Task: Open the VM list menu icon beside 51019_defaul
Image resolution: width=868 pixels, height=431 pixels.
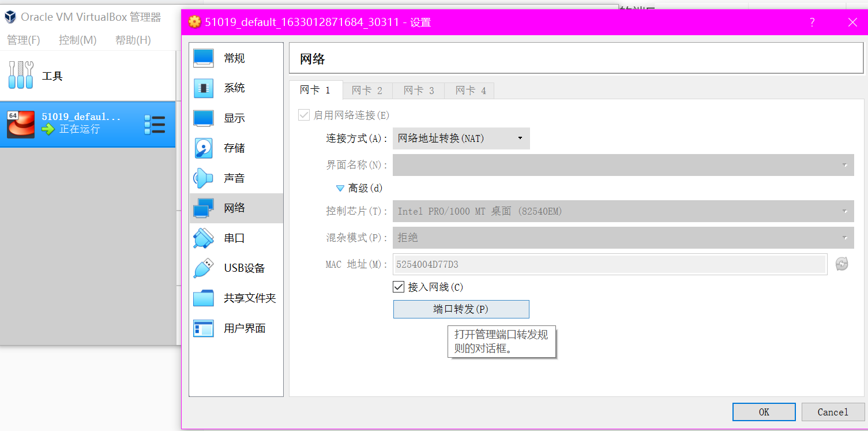Action: click(x=155, y=125)
